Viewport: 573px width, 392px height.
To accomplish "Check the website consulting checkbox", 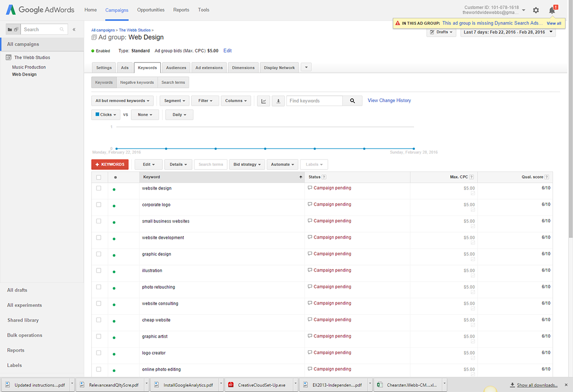I will (99, 303).
